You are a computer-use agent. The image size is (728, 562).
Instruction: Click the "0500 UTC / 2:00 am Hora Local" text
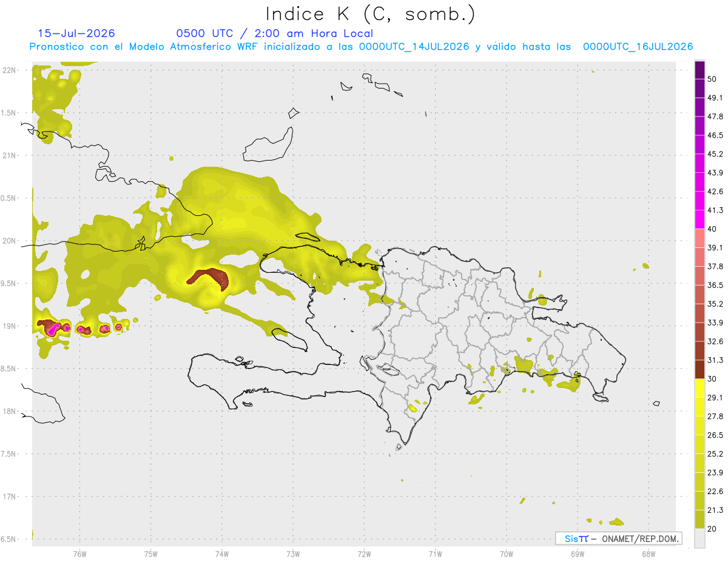click(275, 33)
